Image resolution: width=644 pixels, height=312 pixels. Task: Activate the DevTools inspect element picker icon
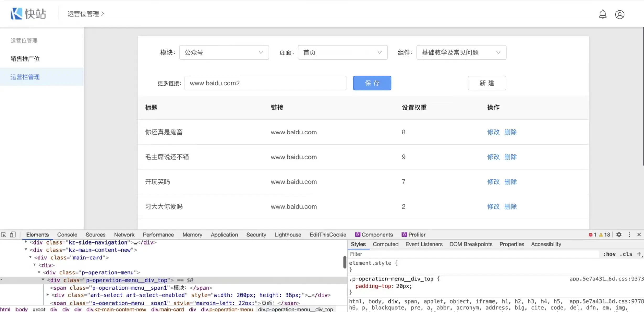[x=4, y=235]
